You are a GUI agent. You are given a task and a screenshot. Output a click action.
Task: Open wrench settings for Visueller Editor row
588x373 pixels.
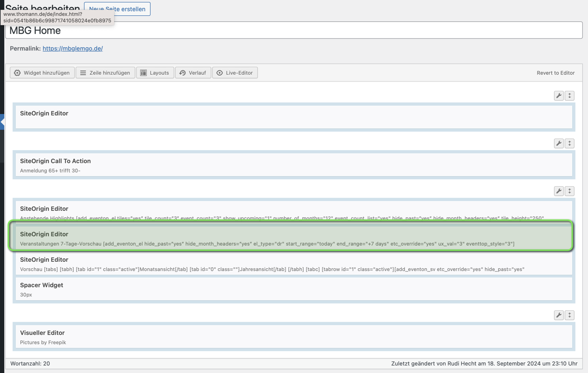point(559,315)
